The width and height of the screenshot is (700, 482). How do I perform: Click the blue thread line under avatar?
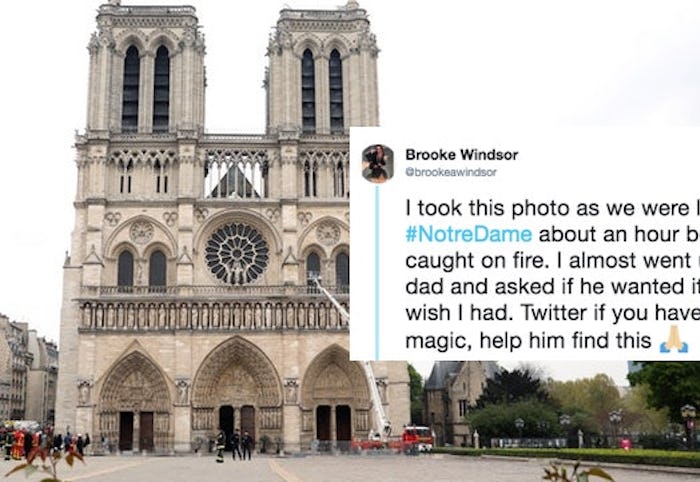[x=376, y=270]
